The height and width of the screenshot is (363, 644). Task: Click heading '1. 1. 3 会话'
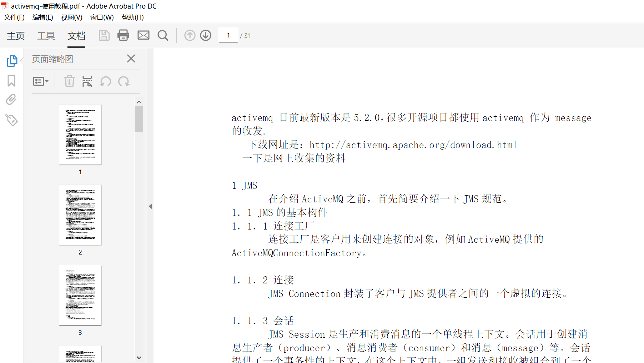point(263,321)
